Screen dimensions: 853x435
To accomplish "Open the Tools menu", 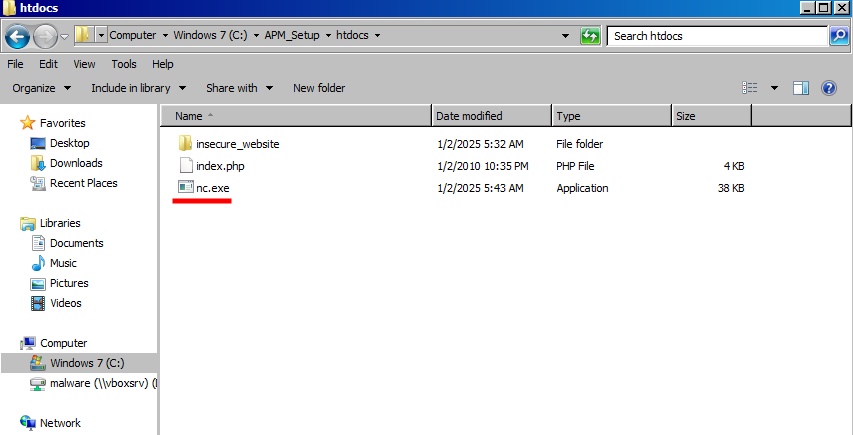I will click(x=123, y=64).
